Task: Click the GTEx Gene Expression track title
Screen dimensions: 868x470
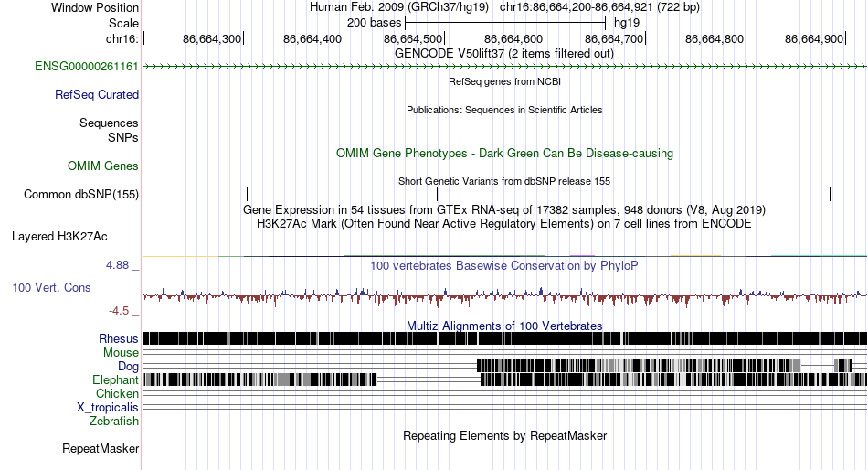Action: click(504, 210)
